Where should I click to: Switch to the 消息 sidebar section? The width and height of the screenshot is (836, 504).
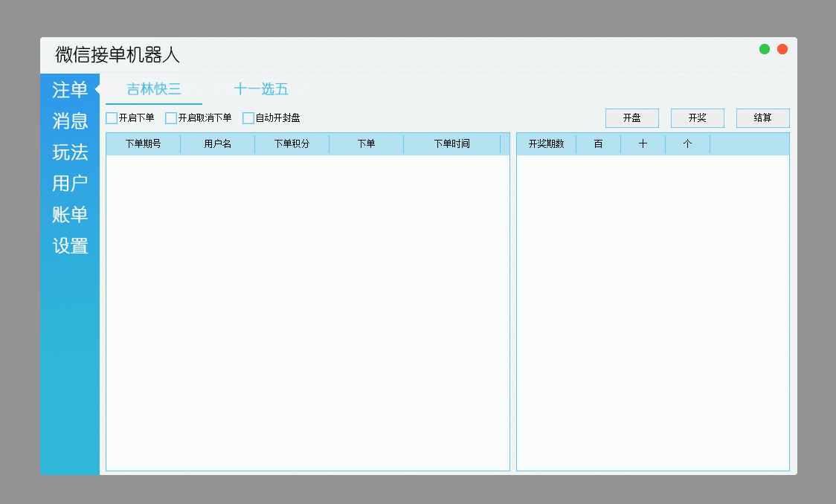click(70, 121)
